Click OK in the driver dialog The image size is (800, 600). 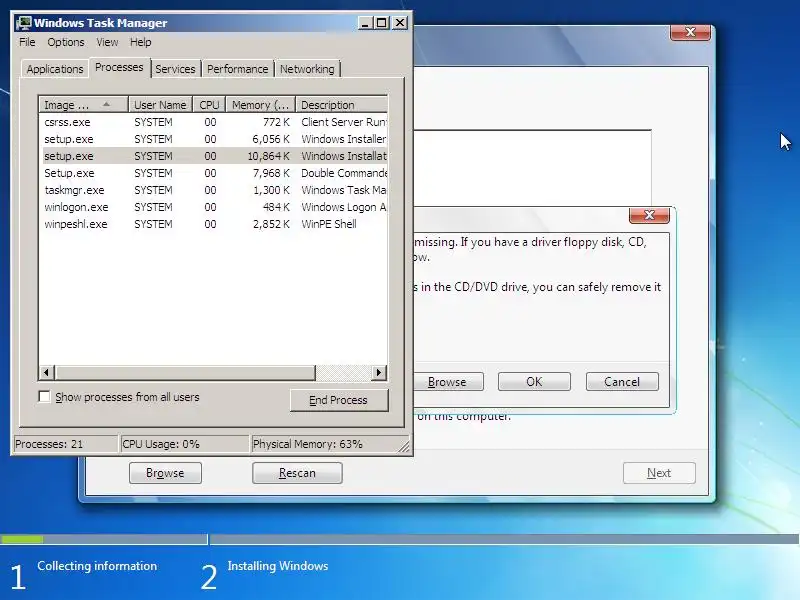pos(534,382)
